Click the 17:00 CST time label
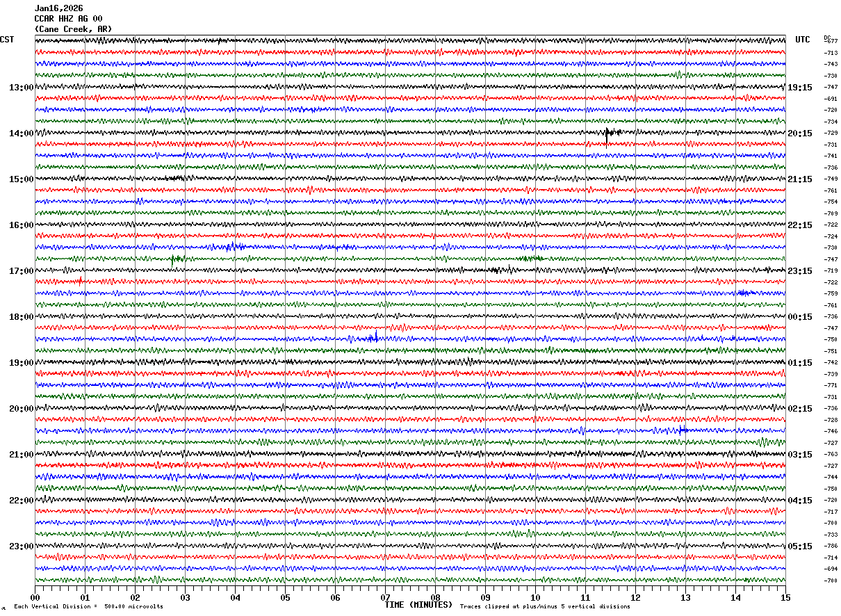Viewport: 841px width, 616px height. (21, 271)
